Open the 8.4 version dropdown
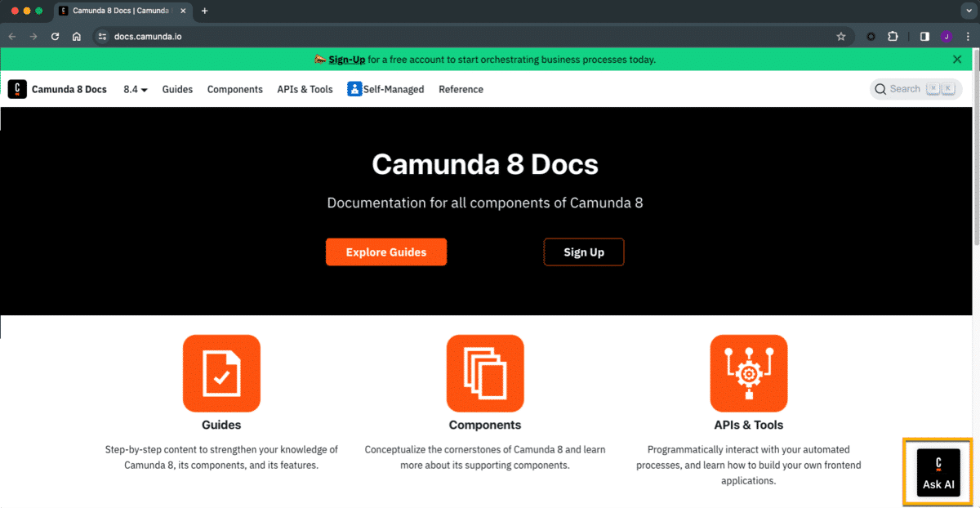 (x=136, y=89)
